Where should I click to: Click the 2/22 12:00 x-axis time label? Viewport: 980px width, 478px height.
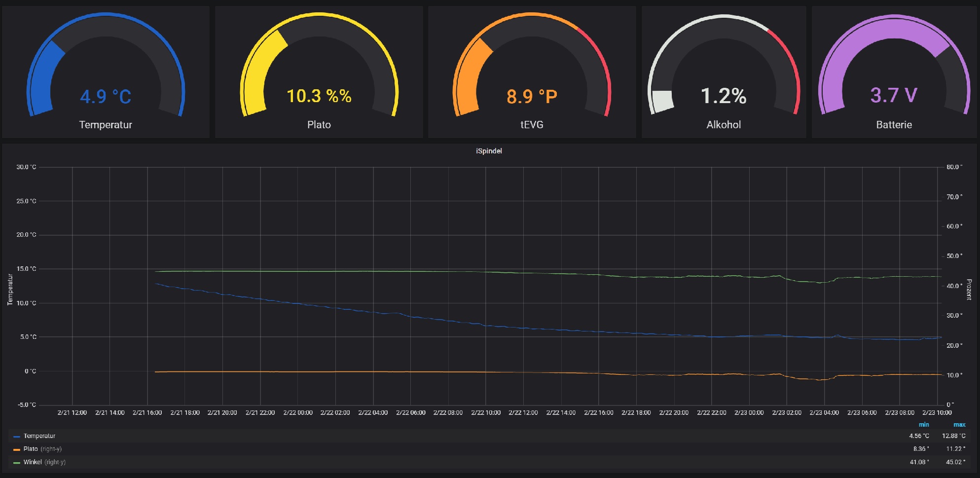point(523,413)
